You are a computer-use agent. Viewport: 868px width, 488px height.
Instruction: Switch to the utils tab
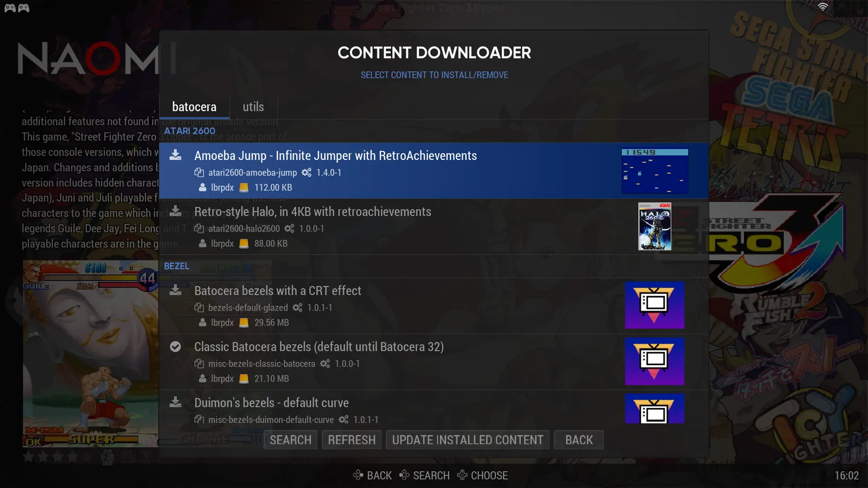point(253,107)
